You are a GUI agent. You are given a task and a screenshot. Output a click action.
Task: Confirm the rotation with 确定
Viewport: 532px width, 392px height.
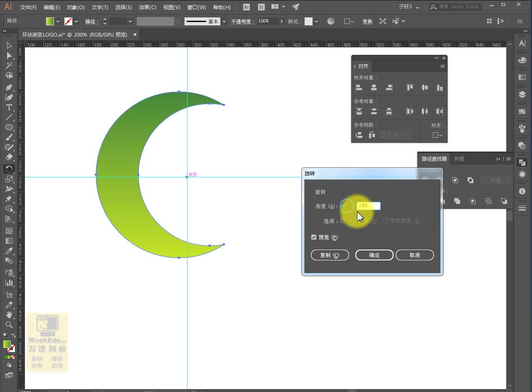click(x=374, y=255)
